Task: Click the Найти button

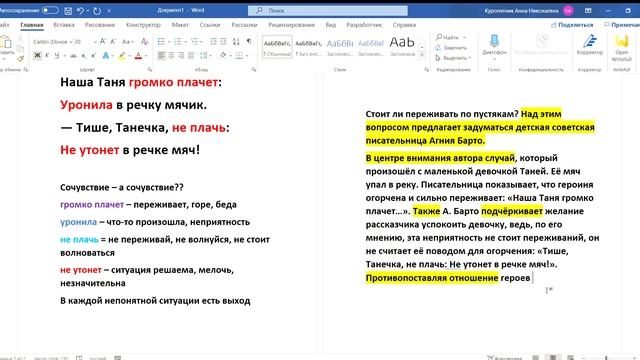Action: 449,38
